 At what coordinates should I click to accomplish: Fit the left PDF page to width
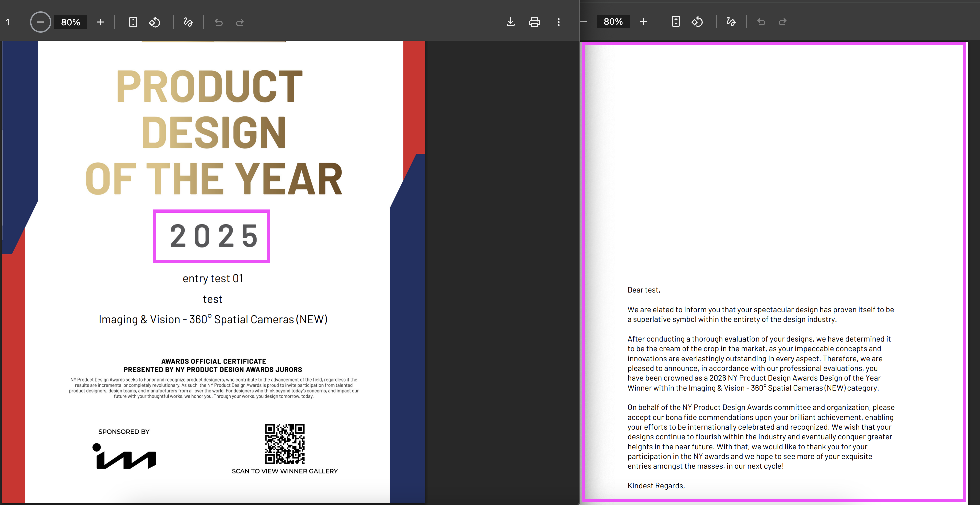pos(133,22)
